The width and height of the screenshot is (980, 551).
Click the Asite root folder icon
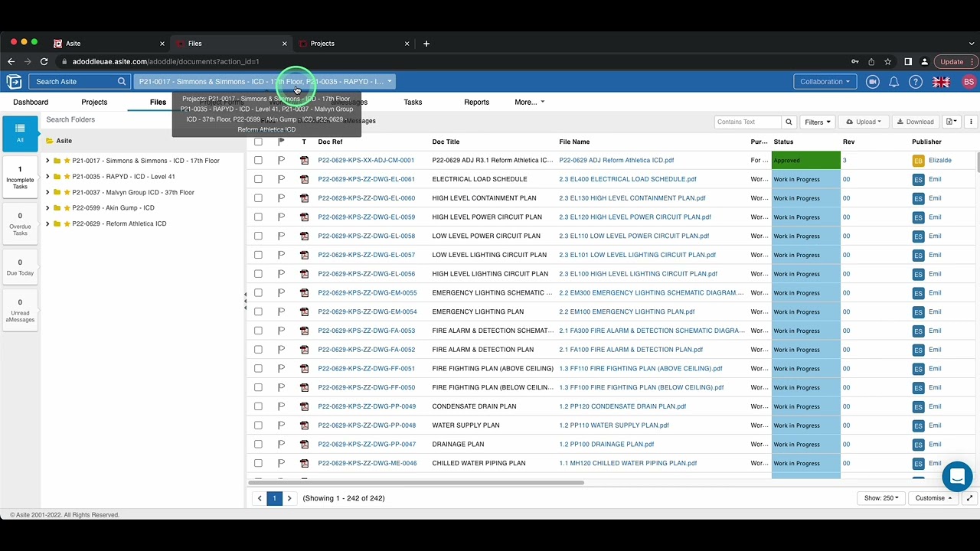click(x=50, y=141)
